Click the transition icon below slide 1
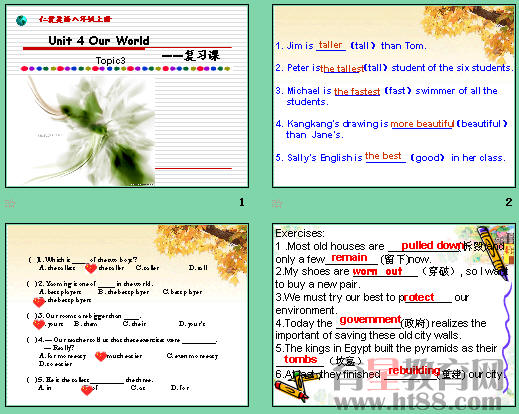 pyautogui.click(x=10, y=203)
